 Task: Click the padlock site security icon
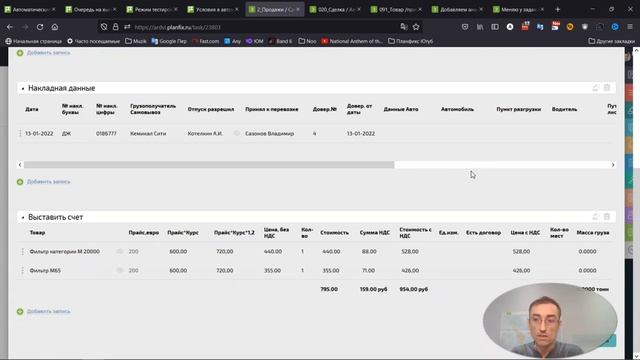click(x=116, y=27)
